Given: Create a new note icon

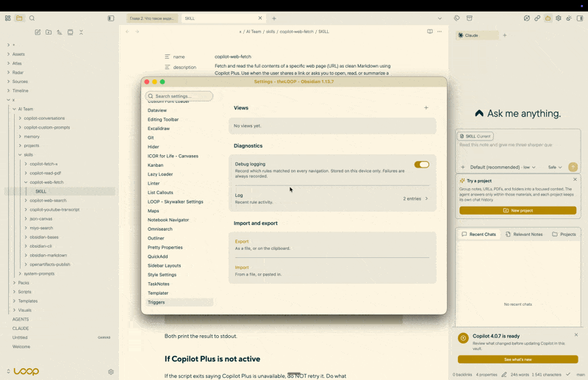Looking at the screenshot, I should pos(38,32).
